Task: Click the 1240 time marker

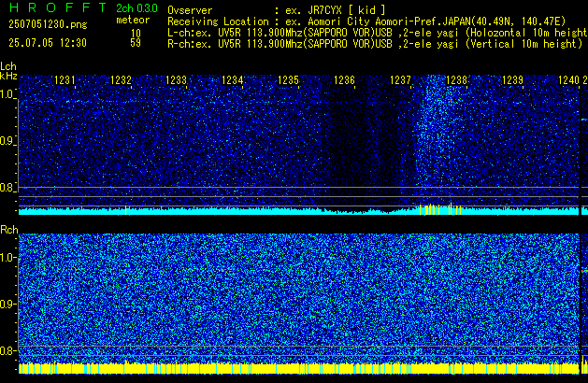Action: pos(568,80)
